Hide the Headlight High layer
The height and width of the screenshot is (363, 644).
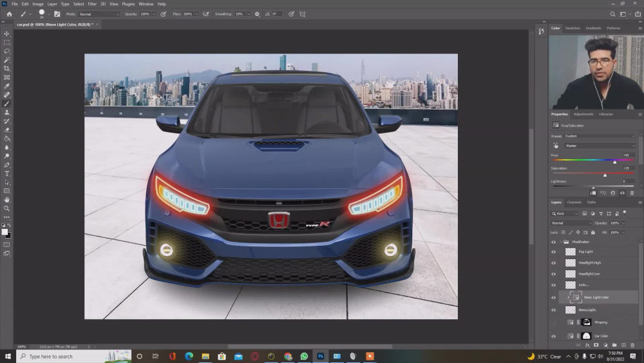point(553,263)
